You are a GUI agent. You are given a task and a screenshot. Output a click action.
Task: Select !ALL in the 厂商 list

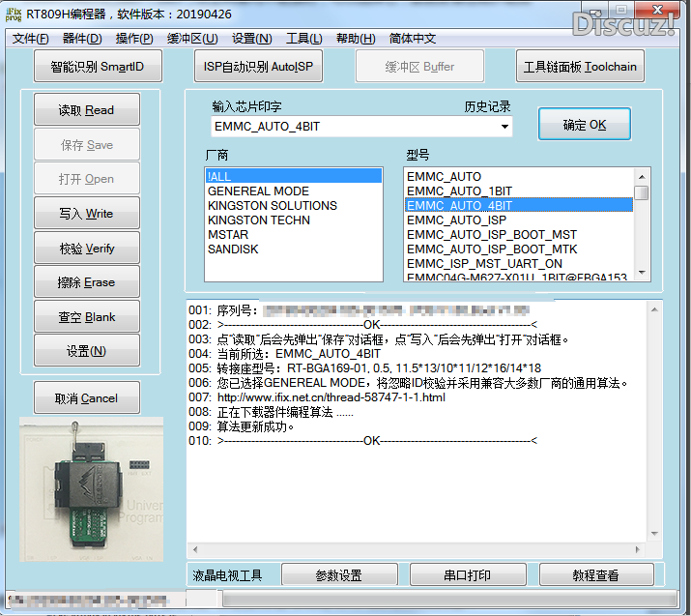pos(294,176)
